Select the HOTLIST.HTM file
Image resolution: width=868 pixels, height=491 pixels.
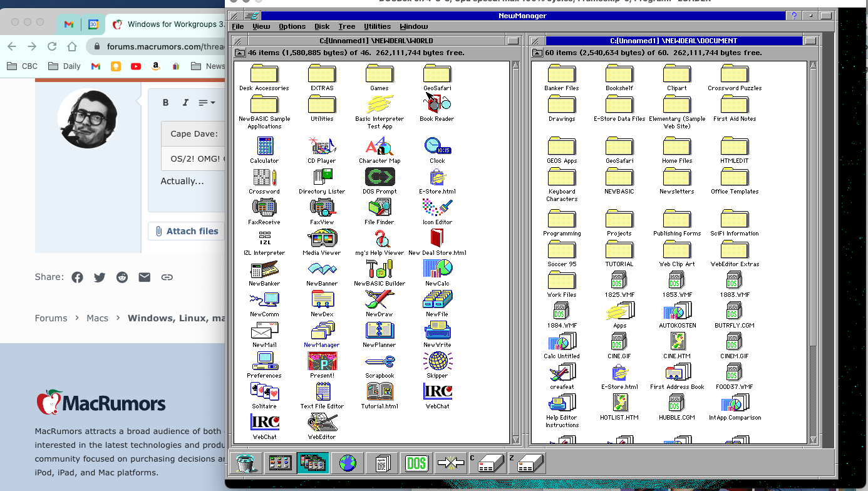point(619,408)
